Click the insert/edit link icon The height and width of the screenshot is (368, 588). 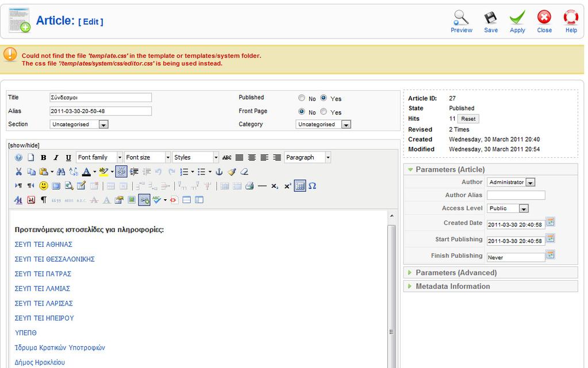coord(144,200)
